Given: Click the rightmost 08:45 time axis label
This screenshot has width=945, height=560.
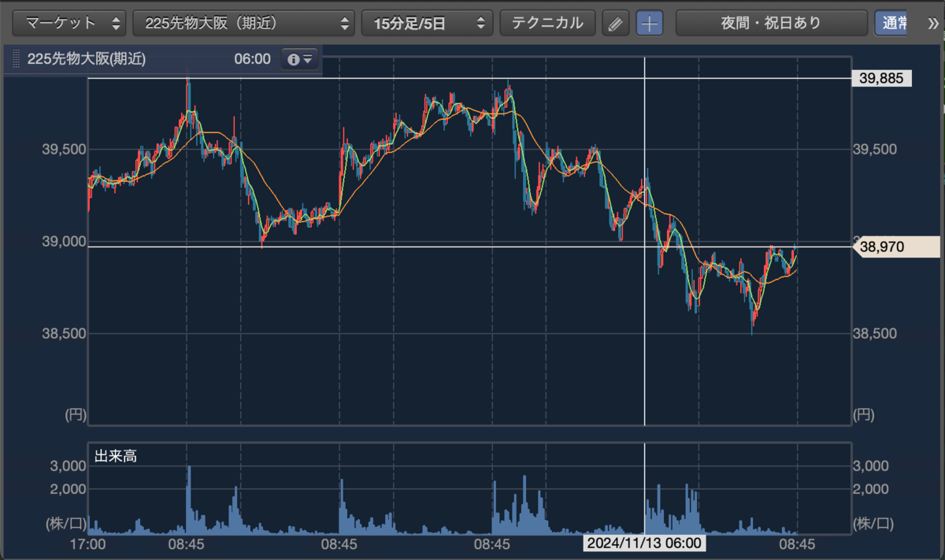Looking at the screenshot, I should [797, 543].
